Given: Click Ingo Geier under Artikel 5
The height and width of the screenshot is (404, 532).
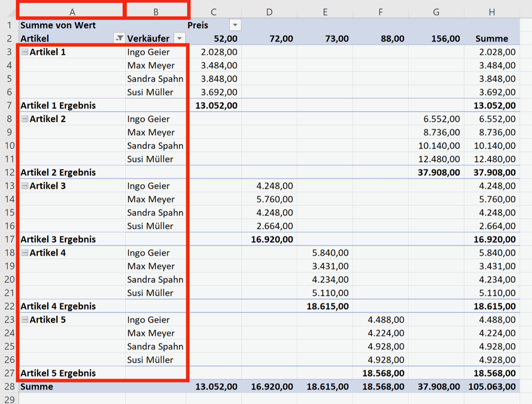Looking at the screenshot, I should click(x=156, y=319).
